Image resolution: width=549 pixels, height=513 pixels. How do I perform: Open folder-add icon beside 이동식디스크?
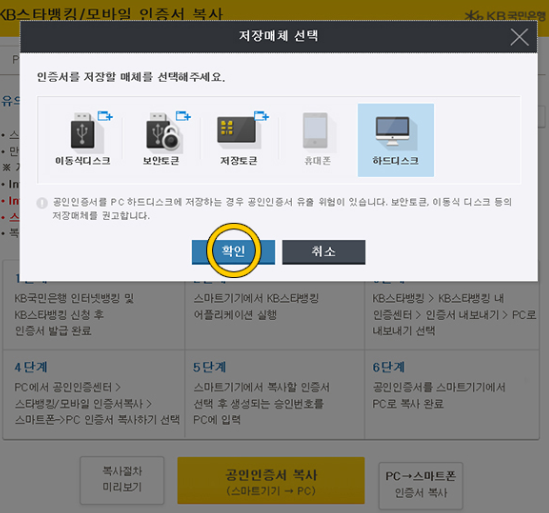(x=105, y=116)
